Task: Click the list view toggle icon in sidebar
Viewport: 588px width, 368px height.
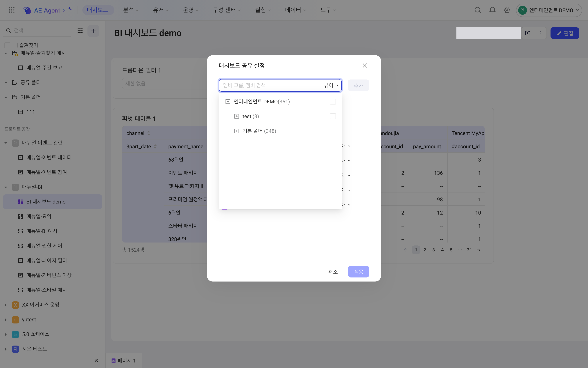Action: (x=80, y=31)
